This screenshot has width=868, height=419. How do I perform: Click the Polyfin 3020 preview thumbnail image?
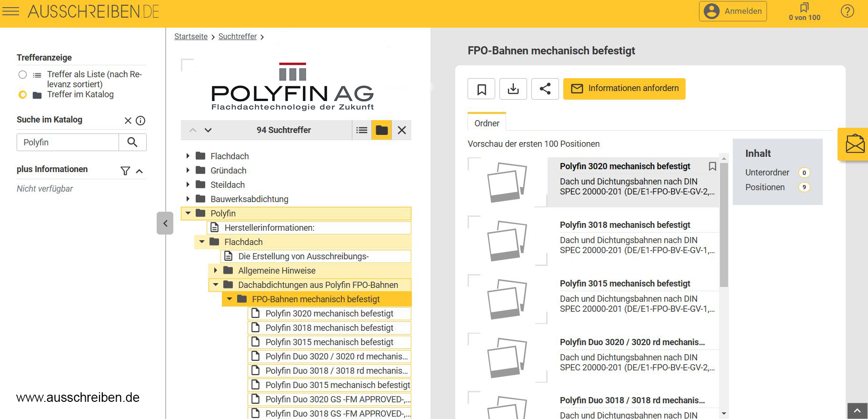click(x=507, y=182)
